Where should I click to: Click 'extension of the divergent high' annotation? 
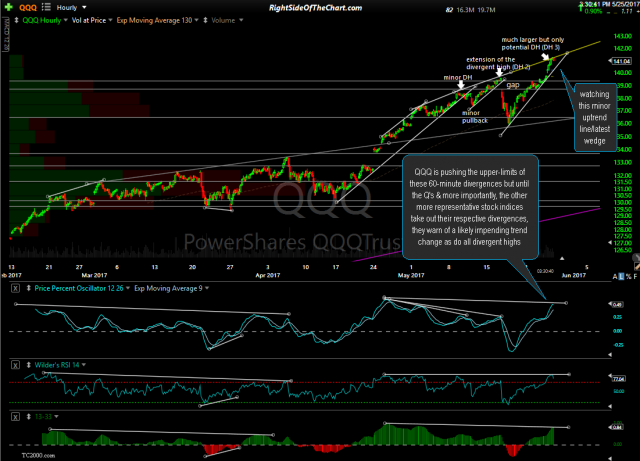pos(498,63)
